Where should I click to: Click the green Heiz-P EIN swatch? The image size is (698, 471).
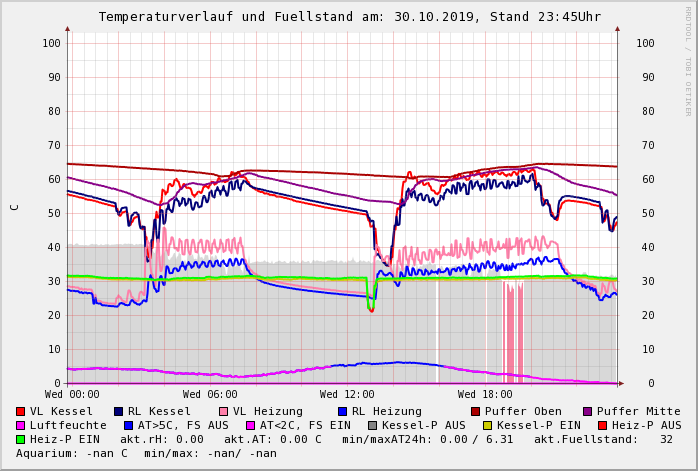21,439
